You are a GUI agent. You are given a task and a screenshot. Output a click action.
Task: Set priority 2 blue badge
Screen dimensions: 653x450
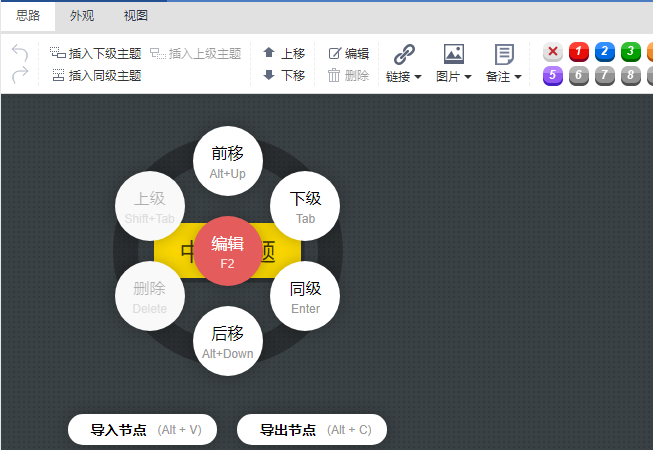pos(605,52)
